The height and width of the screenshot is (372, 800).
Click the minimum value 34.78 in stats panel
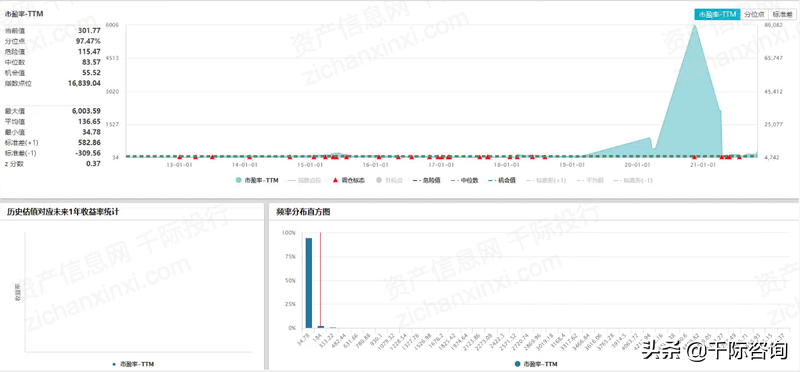click(91, 132)
